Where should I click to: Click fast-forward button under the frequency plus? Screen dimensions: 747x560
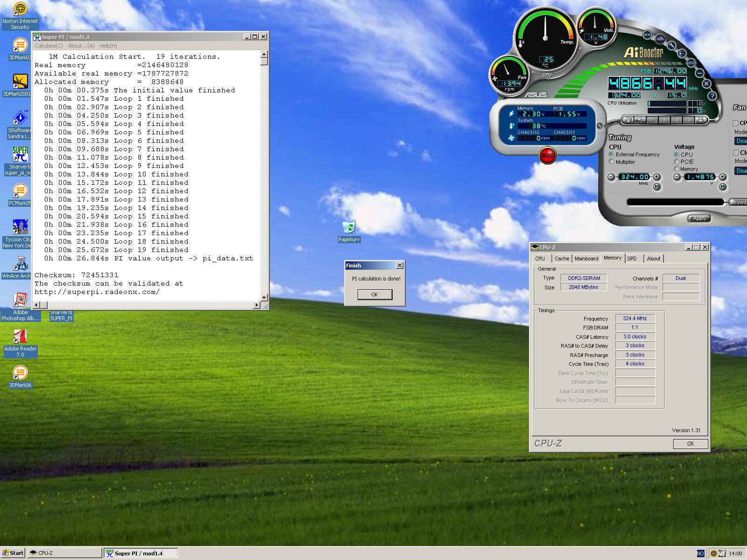pyautogui.click(x=657, y=187)
